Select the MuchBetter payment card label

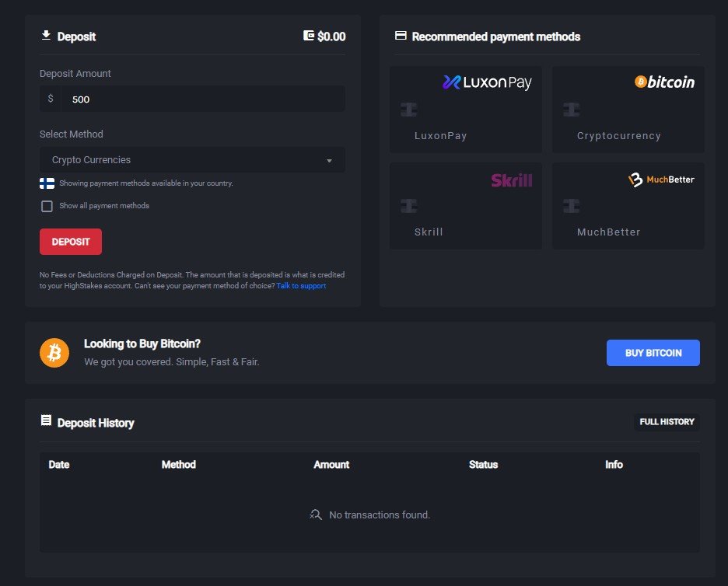pos(609,232)
